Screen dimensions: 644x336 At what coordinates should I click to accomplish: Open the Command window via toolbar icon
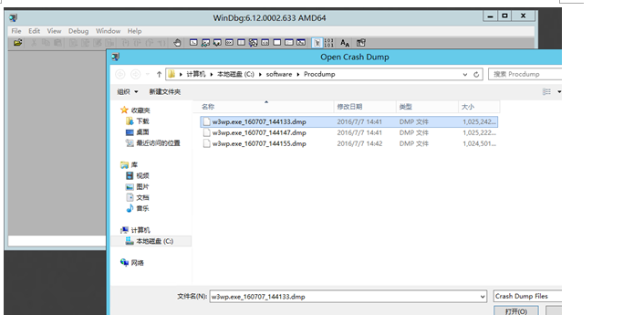click(x=193, y=42)
